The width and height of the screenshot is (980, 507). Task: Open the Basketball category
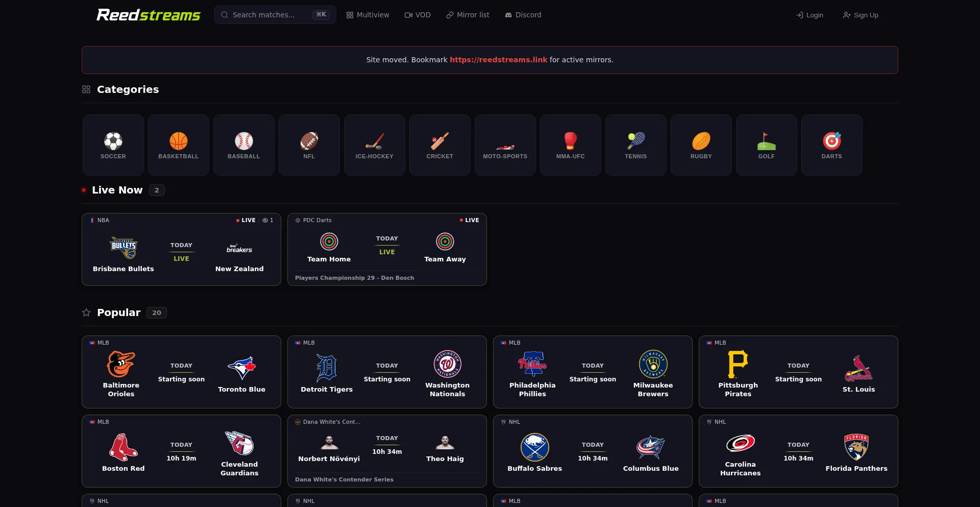(179, 145)
